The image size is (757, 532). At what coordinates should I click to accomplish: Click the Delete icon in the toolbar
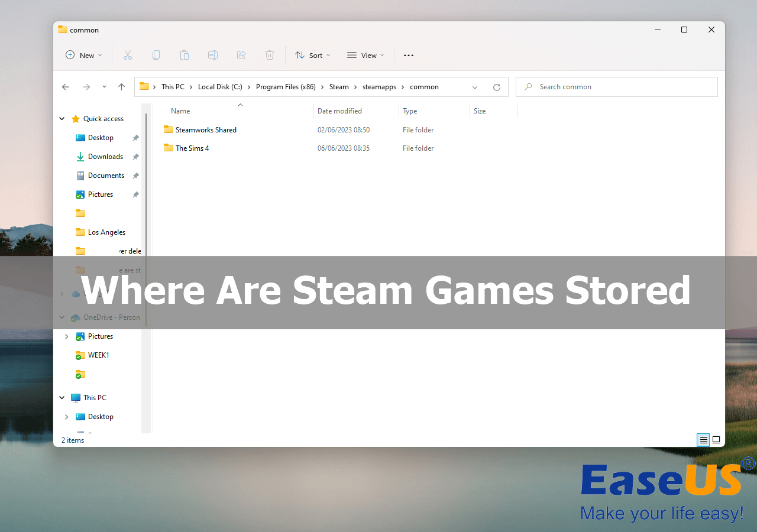click(270, 55)
